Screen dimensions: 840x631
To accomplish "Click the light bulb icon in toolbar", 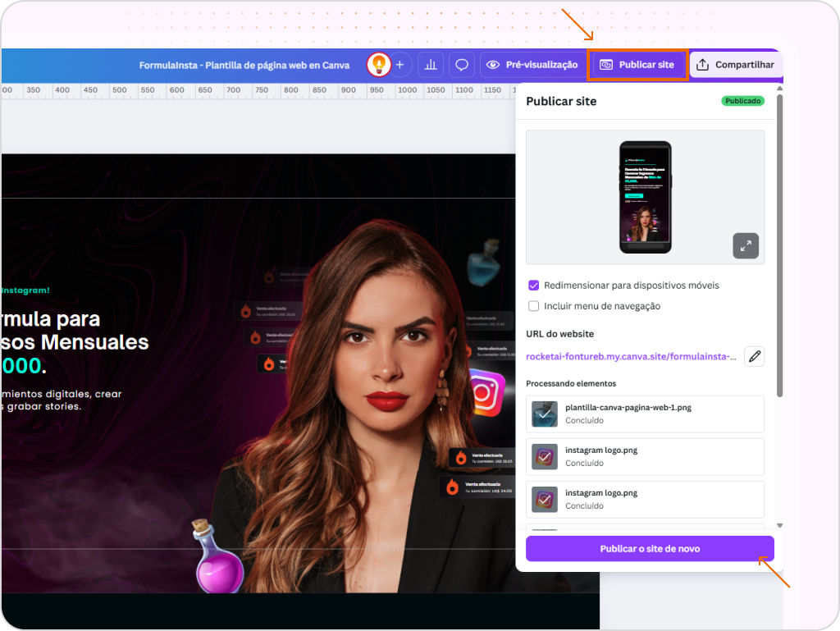I will pyautogui.click(x=378, y=64).
